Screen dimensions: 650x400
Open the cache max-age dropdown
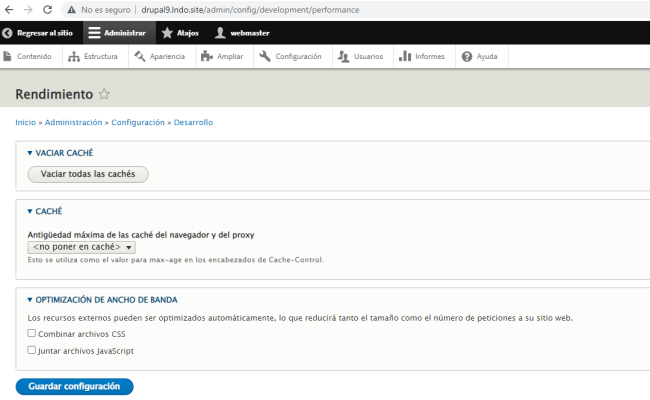tap(82, 247)
